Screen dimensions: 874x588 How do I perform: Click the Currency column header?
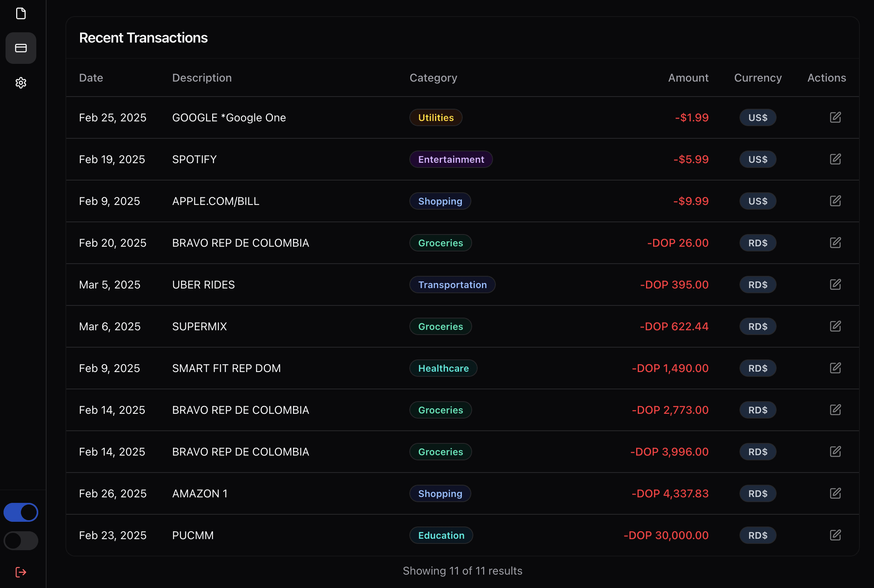point(758,78)
